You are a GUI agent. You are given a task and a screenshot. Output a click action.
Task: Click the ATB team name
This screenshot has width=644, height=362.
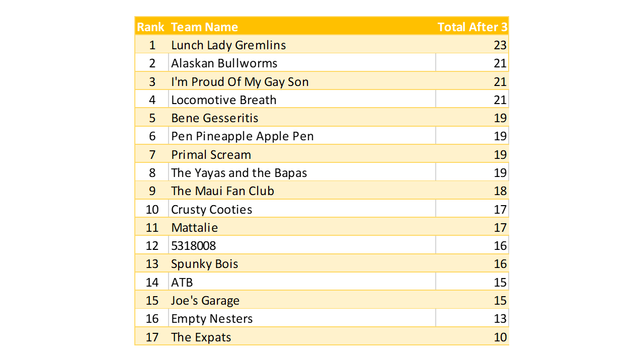(182, 283)
